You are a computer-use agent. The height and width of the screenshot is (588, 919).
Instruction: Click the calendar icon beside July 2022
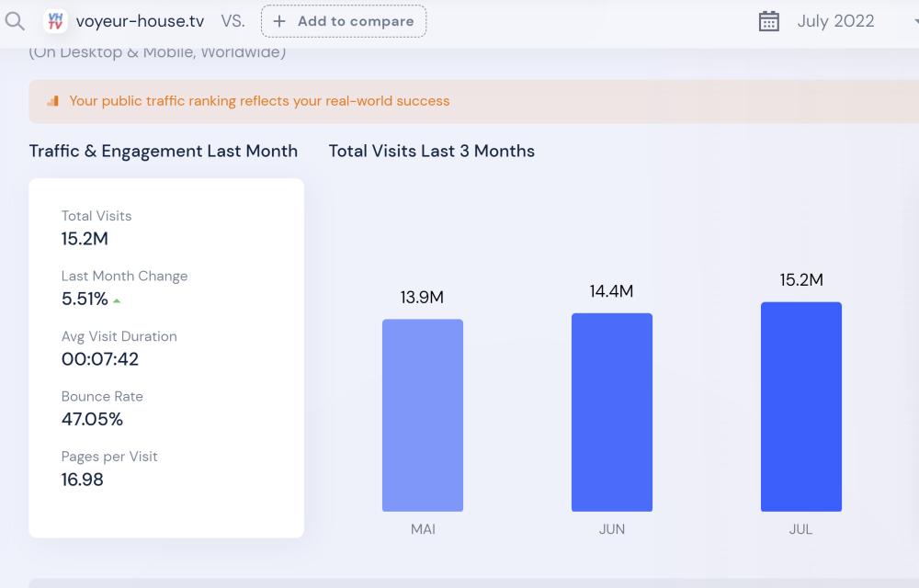click(x=769, y=21)
